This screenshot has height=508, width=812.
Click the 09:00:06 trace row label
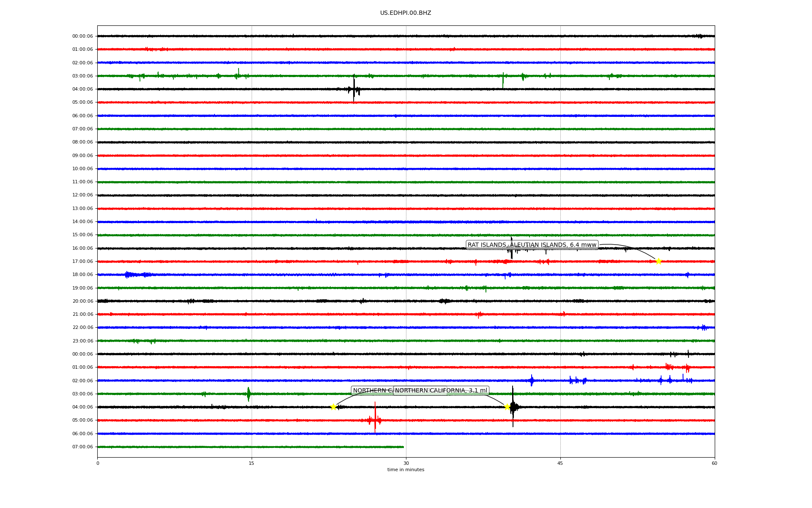click(82, 155)
